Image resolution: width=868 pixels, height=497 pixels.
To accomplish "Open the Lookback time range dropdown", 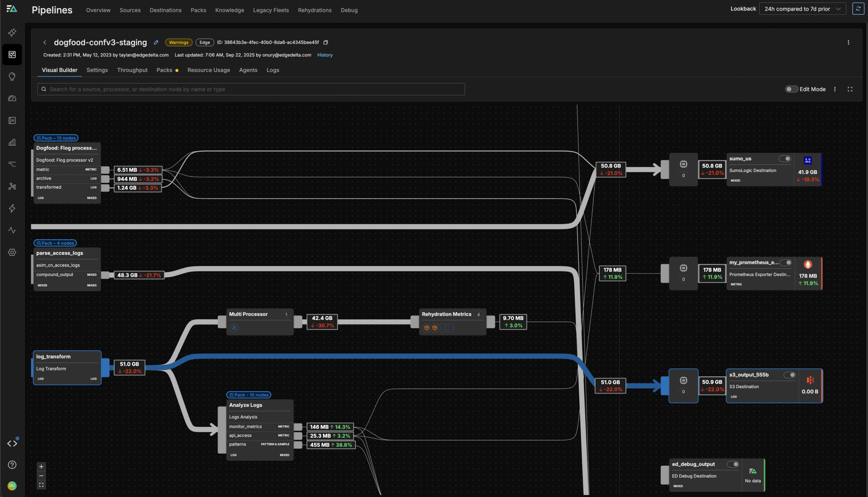I will (x=802, y=9).
